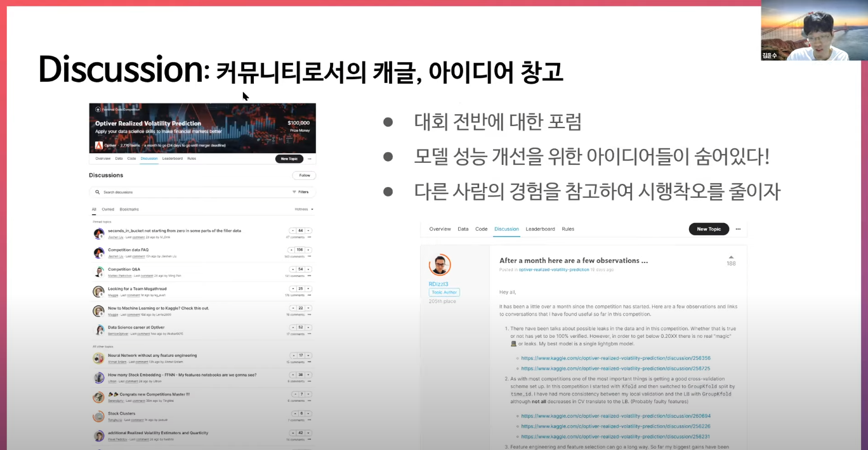Open the discussion/256226 link
This screenshot has height=450, width=868.
[x=615, y=427]
